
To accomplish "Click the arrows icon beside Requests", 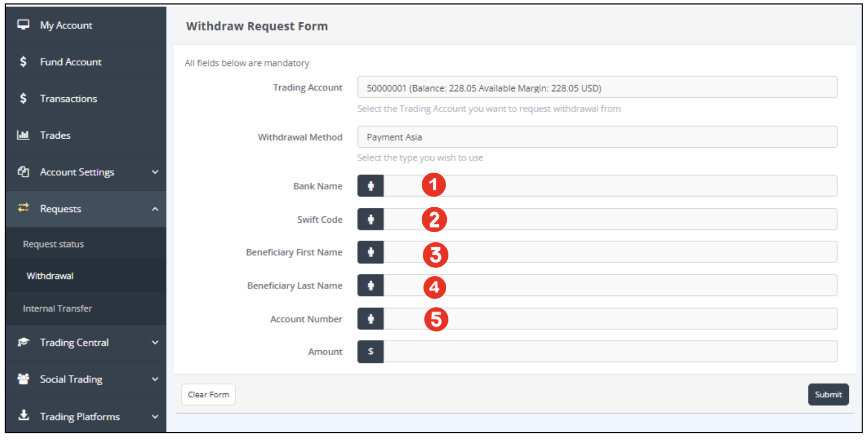I will click(x=23, y=208).
